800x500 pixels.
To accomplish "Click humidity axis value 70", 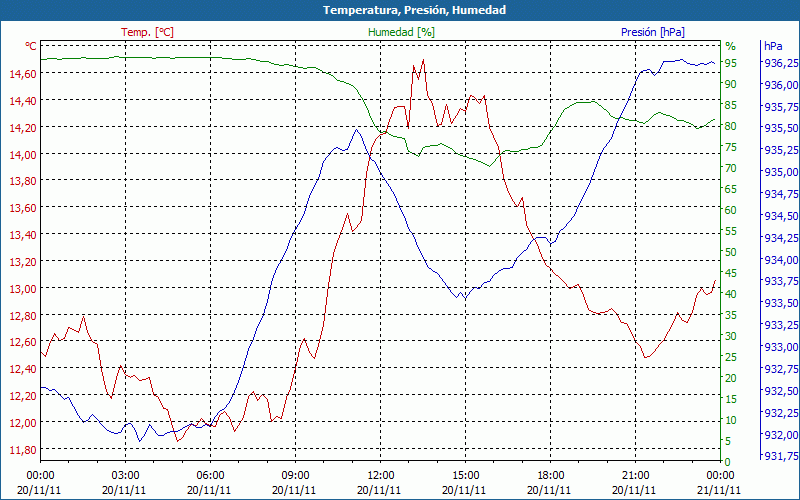I will [731, 168].
